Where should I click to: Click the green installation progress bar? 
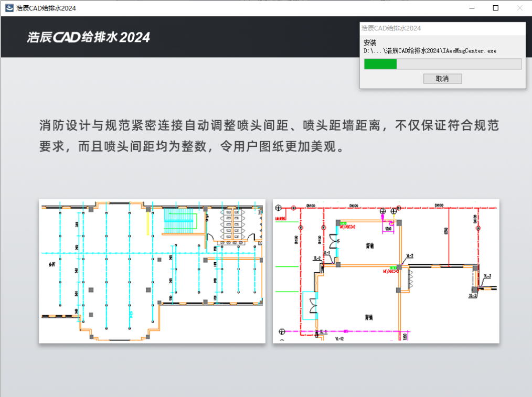click(x=380, y=63)
